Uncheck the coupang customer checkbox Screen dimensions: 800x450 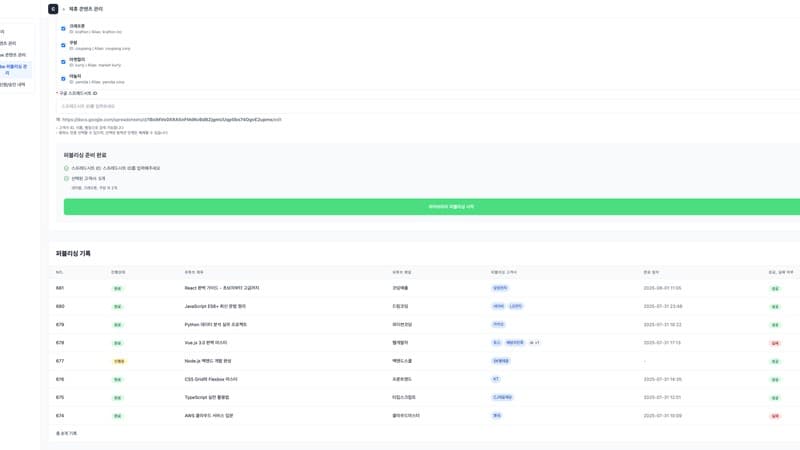(x=63, y=45)
